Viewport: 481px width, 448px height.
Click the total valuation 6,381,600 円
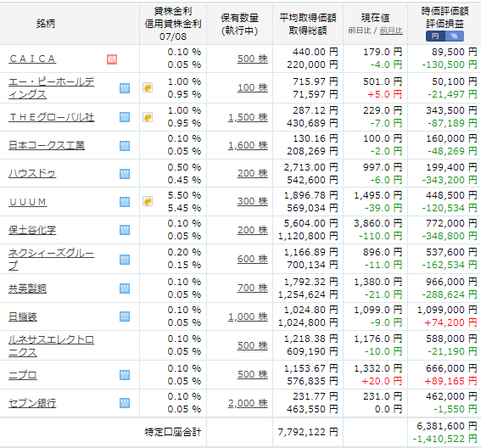446,426
